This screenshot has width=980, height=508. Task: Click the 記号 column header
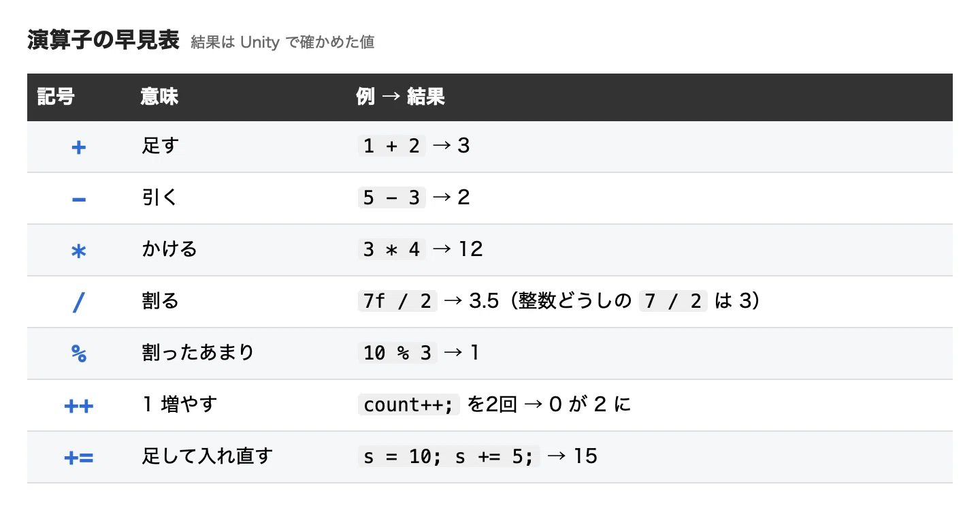tap(56, 97)
